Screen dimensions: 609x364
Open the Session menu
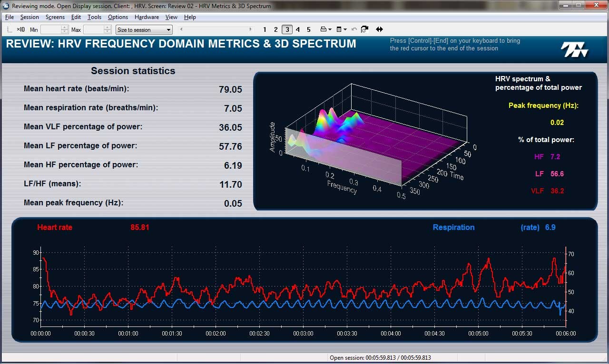coord(29,17)
